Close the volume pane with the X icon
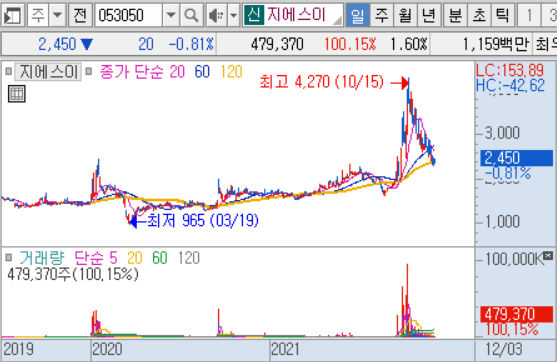Image resolution: width=557 pixels, height=362 pixels. point(548,255)
